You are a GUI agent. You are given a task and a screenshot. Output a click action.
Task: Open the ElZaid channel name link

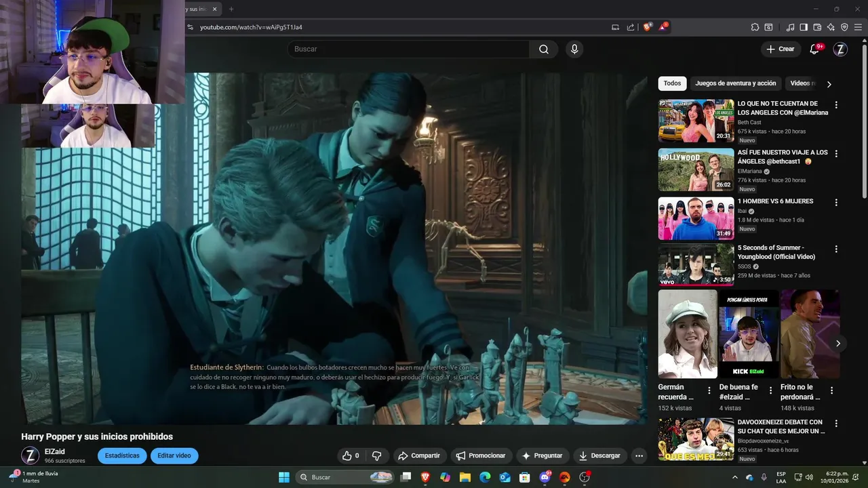pyautogui.click(x=55, y=451)
